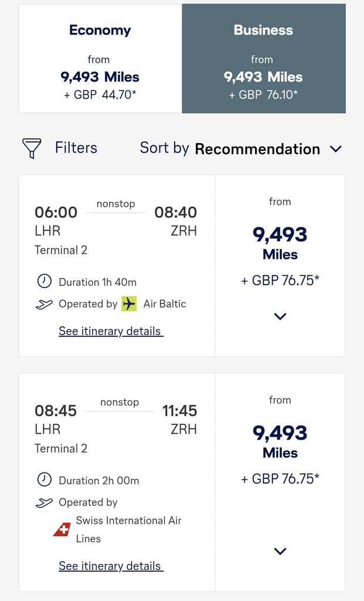This screenshot has height=601, width=364.
Task: Click the clock icon beside Duration 1h 40m
Action: [x=45, y=281]
